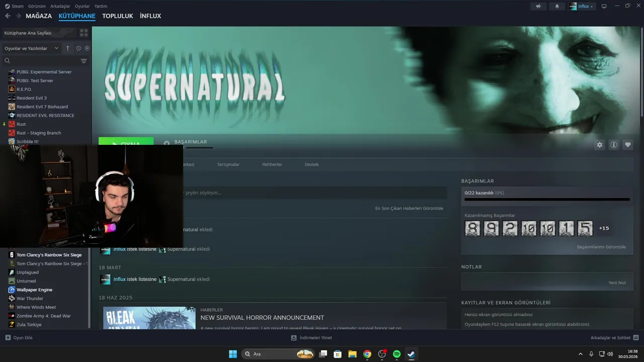Switch to TOPLULUK tab

click(x=118, y=16)
